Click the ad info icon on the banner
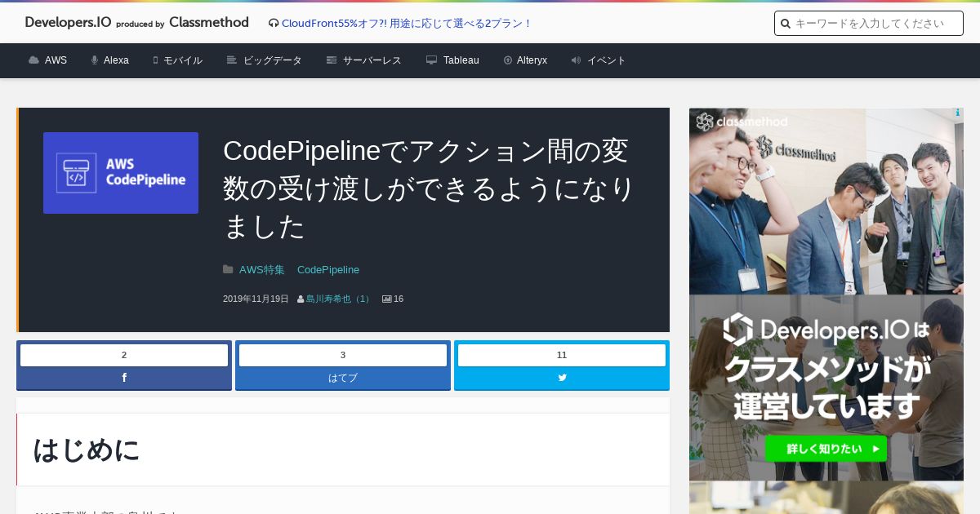The image size is (980, 514). pos(957,113)
